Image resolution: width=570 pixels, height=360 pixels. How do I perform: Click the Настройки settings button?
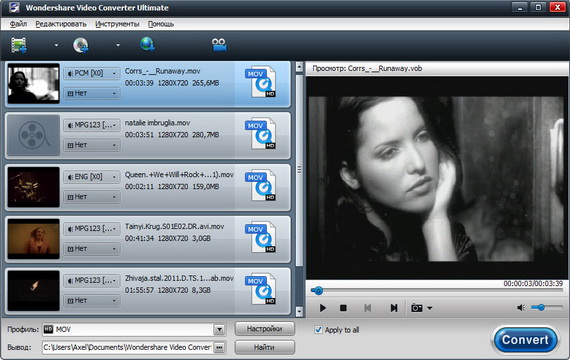[264, 329]
